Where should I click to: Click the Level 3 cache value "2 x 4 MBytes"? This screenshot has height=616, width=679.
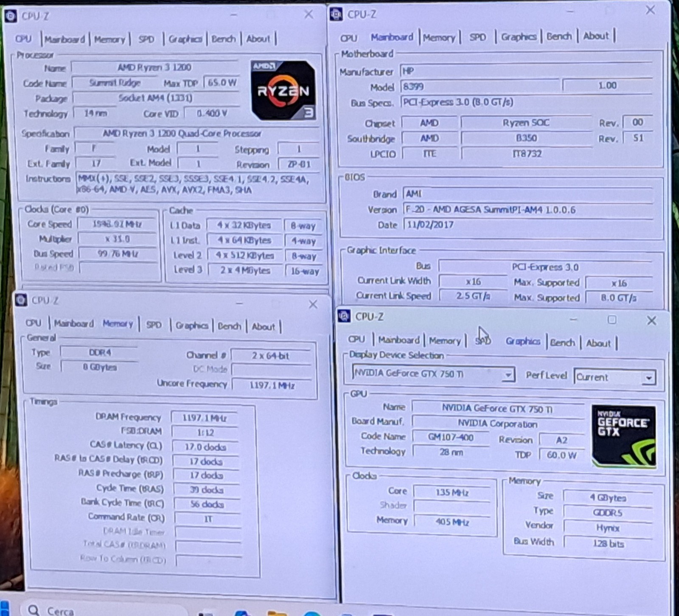pos(245,270)
